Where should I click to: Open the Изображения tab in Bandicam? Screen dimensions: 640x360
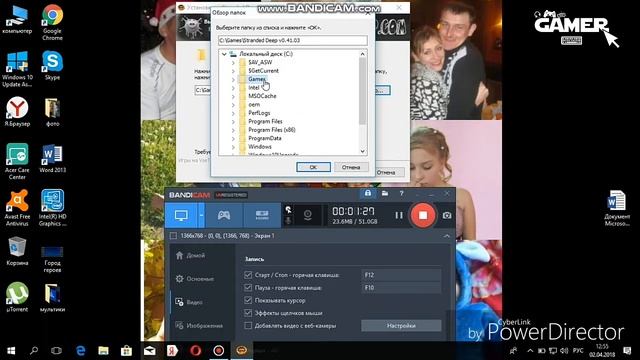coord(199,326)
